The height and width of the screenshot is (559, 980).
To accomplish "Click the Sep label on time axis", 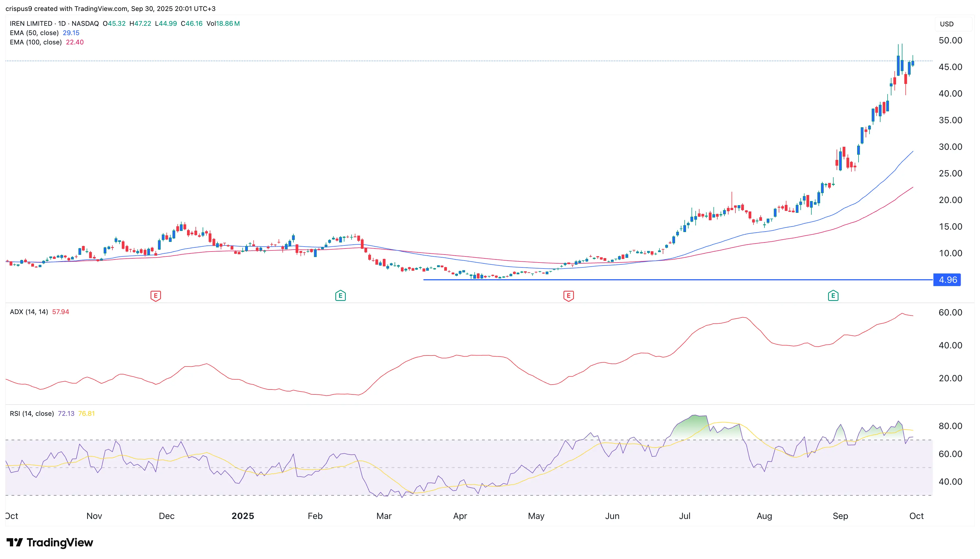I will tap(840, 516).
